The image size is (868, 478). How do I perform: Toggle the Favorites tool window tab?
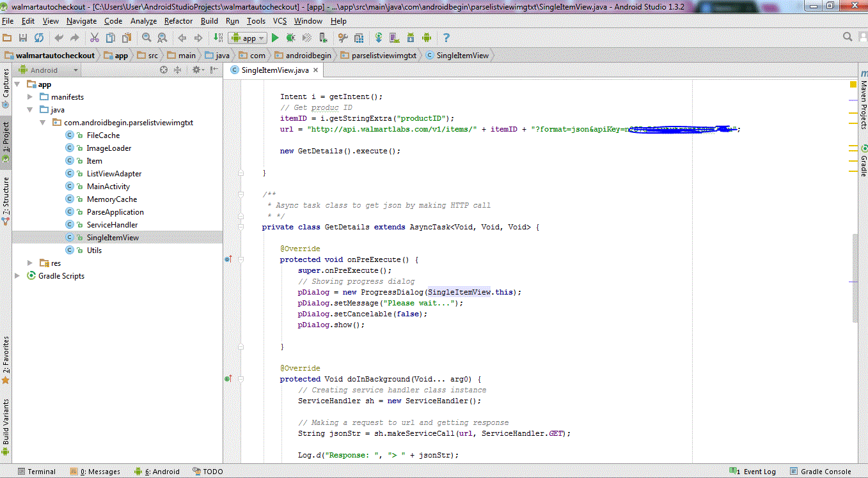click(6, 360)
